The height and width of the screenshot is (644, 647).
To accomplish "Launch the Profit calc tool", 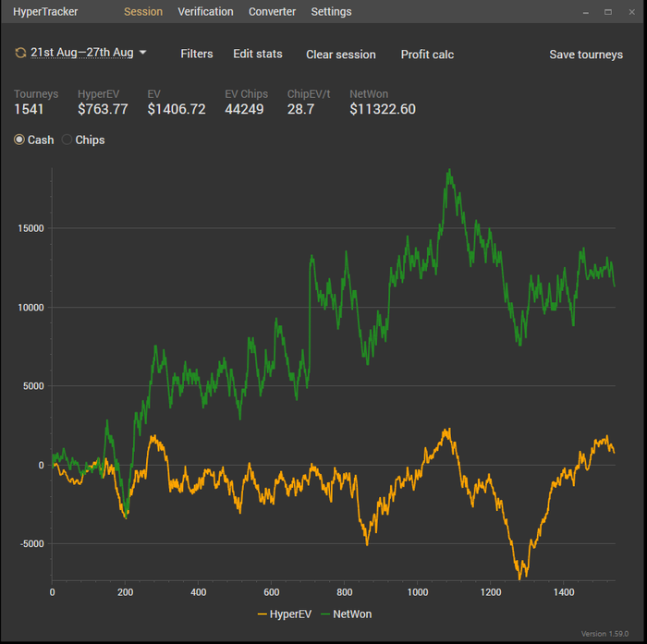I will coord(427,55).
